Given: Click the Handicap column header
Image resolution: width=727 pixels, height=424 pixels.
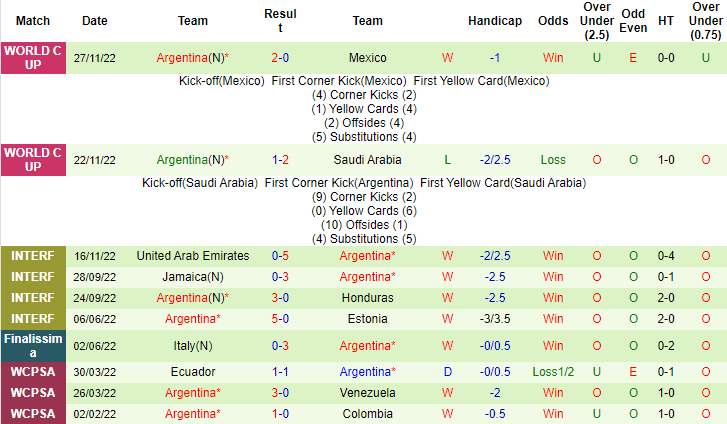Looking at the screenshot, I should click(x=494, y=21).
